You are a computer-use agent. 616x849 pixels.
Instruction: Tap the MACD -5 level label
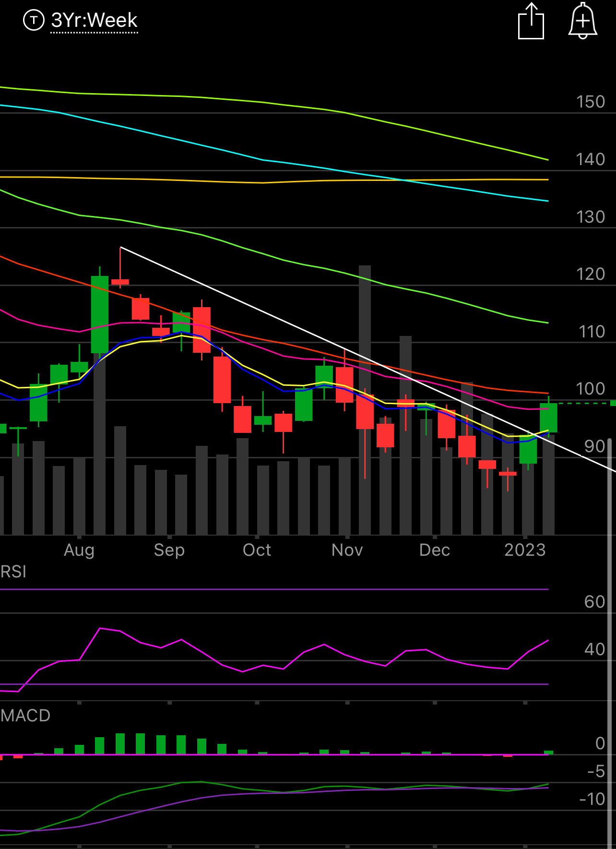tap(596, 771)
